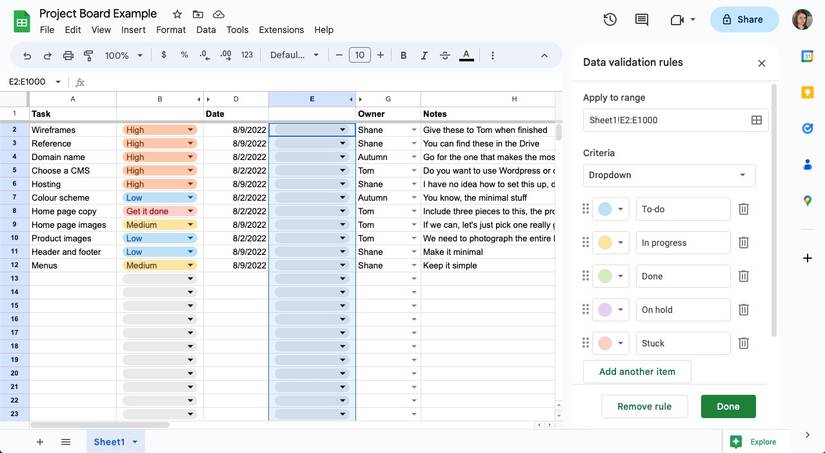Toggle bold formatting
825x453 pixels.
[x=403, y=55]
